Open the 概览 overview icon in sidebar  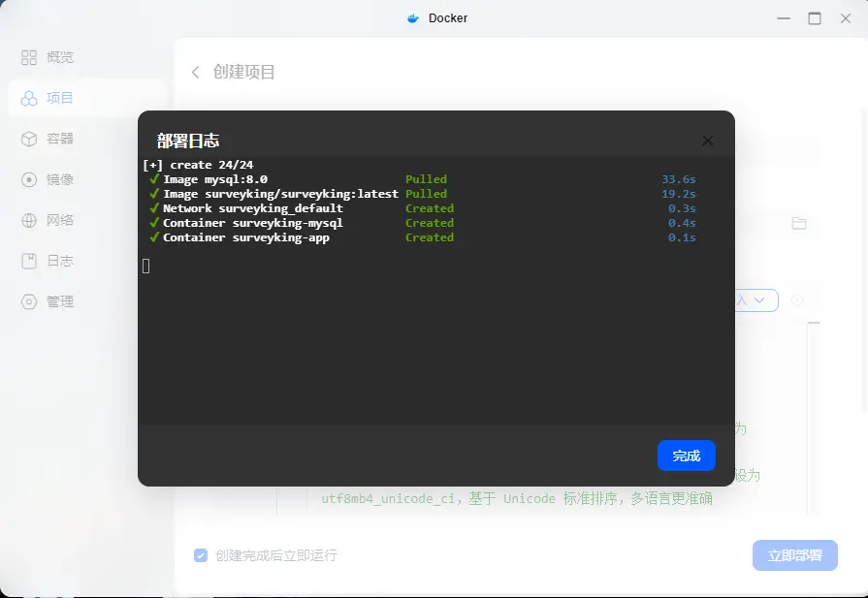pyautogui.click(x=29, y=57)
